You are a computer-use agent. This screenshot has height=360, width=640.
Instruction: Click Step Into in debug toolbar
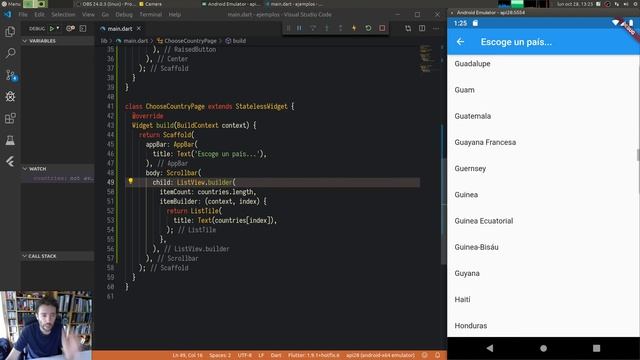327,28
